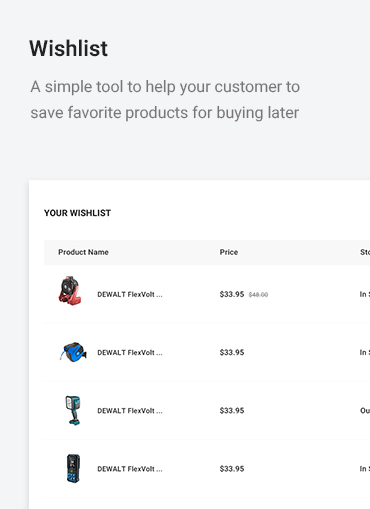Open the blue hose reel product image
370x509 pixels.
coord(73,352)
